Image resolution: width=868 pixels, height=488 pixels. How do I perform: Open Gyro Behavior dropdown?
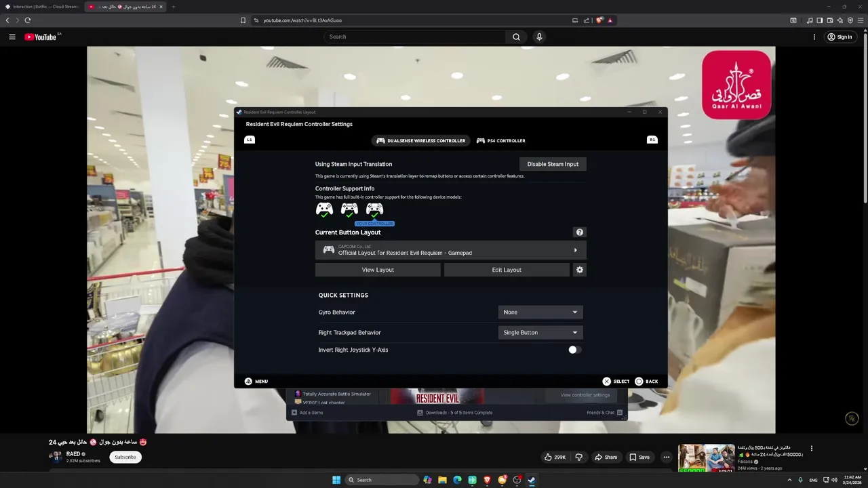point(540,312)
